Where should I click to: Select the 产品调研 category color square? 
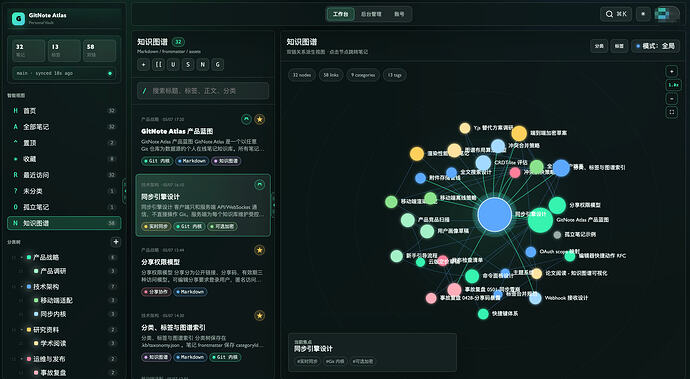36,272
